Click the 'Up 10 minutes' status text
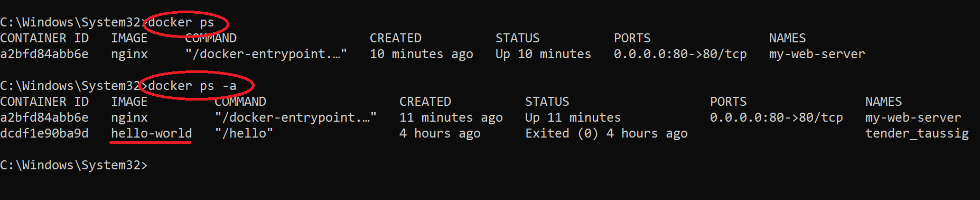This screenshot has width=980, height=200. pyautogui.click(x=544, y=54)
